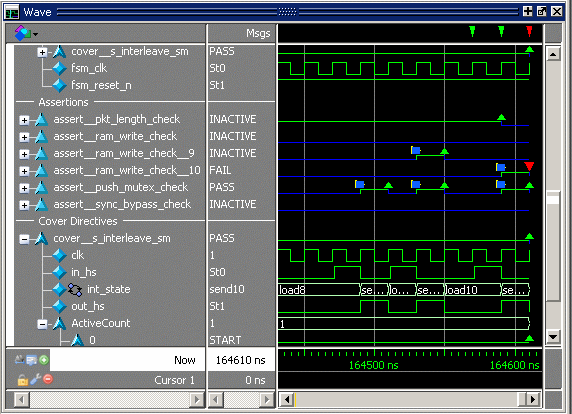
Task: Click the red fail marker in header
Action: point(529,31)
